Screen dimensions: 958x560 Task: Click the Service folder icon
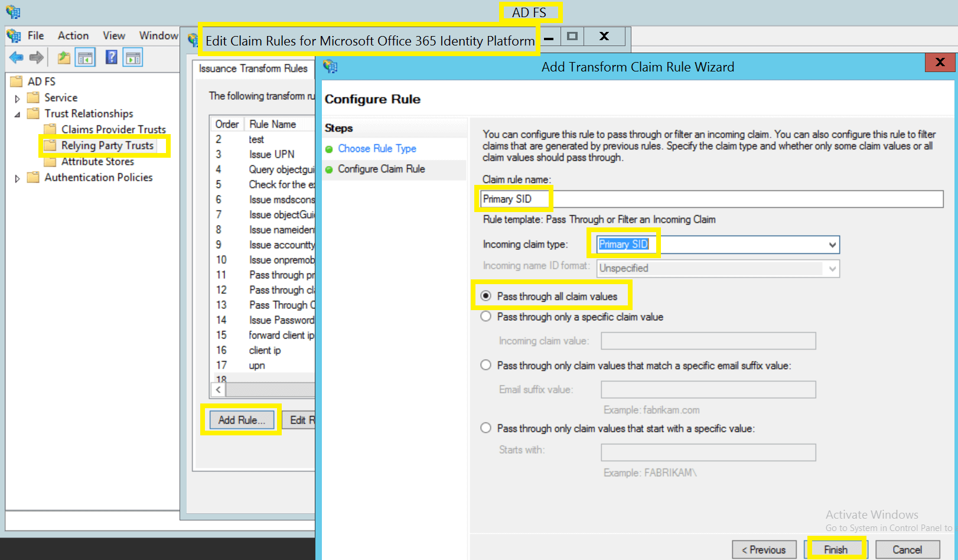pyautogui.click(x=34, y=97)
